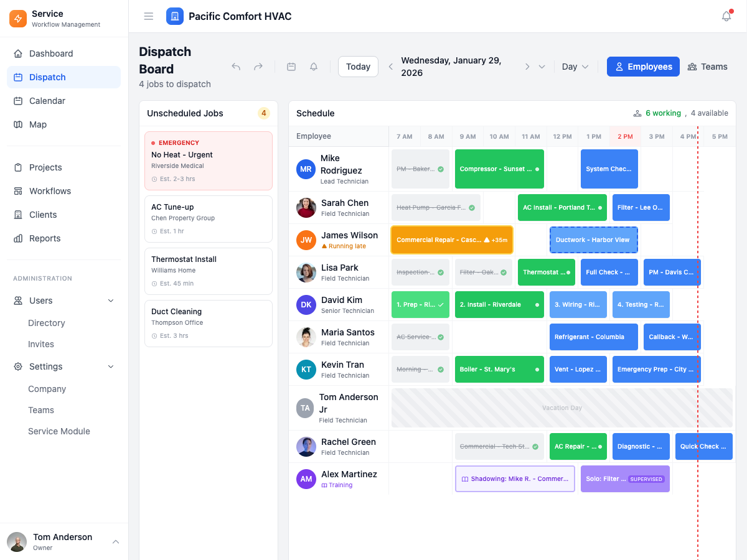Select the No Heat - Urgent emergency job card

coord(208,161)
